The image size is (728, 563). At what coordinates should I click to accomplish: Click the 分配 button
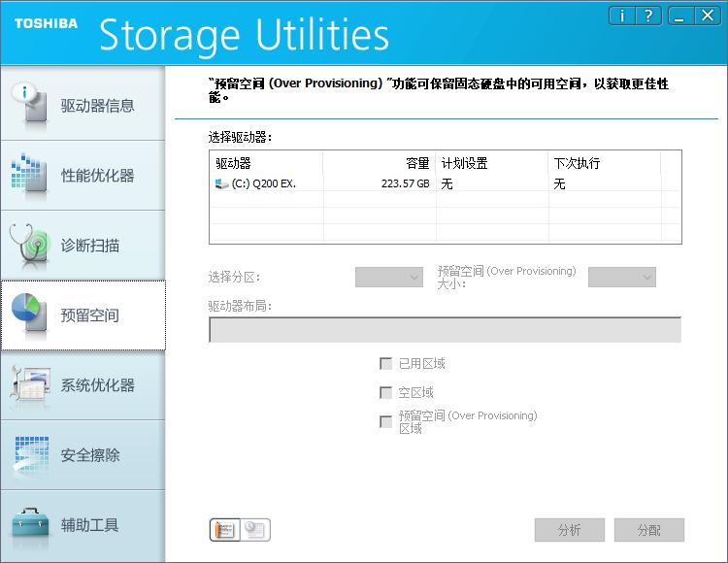click(649, 530)
